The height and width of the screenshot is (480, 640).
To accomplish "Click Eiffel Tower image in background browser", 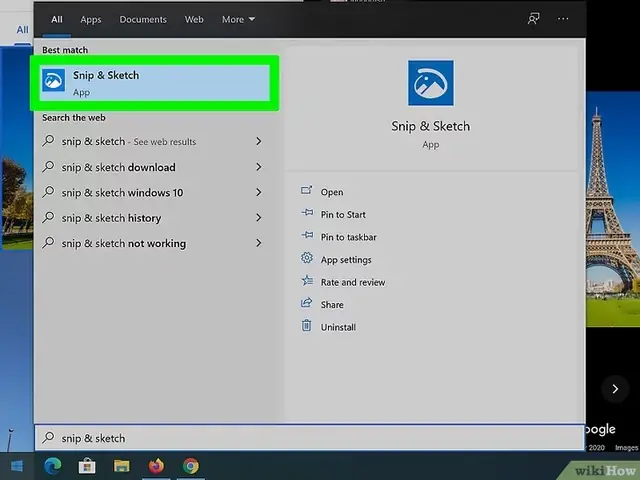I will tap(613, 209).
